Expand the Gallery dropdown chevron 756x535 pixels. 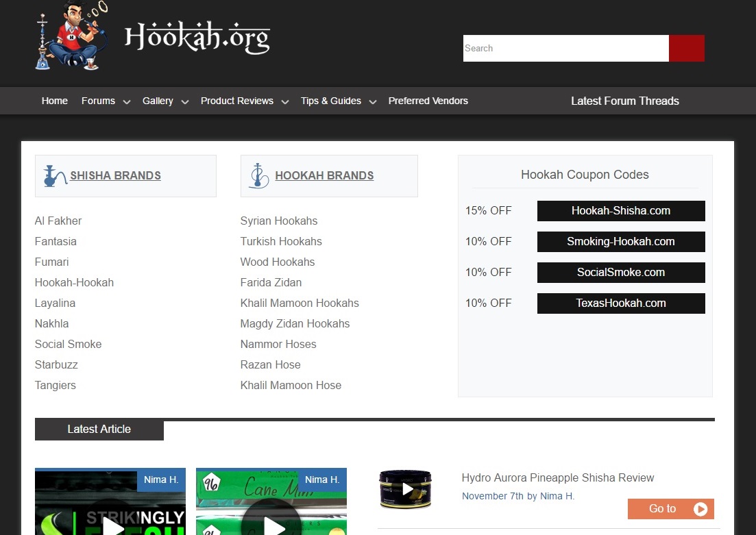pyautogui.click(x=184, y=101)
